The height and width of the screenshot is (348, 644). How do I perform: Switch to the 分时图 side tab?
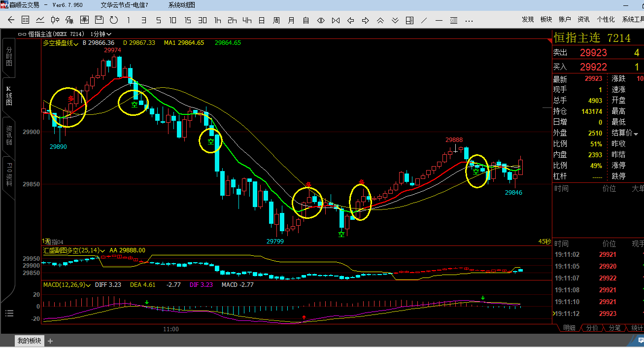[x=9, y=57]
